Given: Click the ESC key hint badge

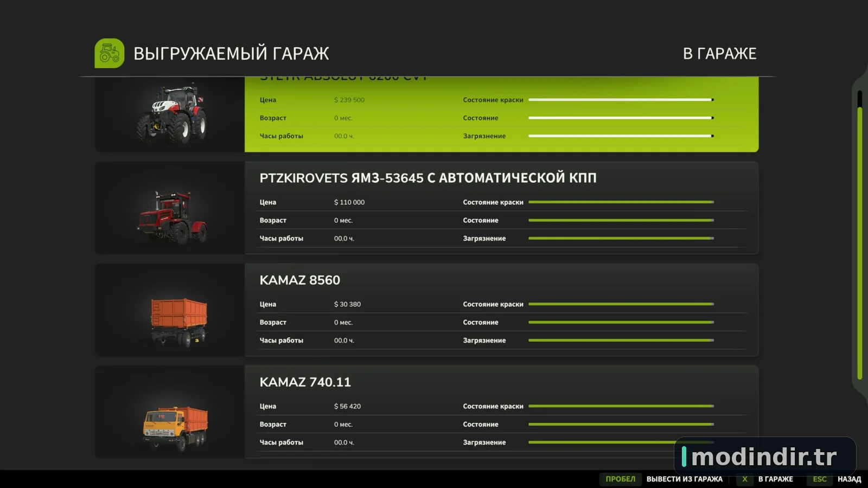Looking at the screenshot, I should [x=819, y=479].
